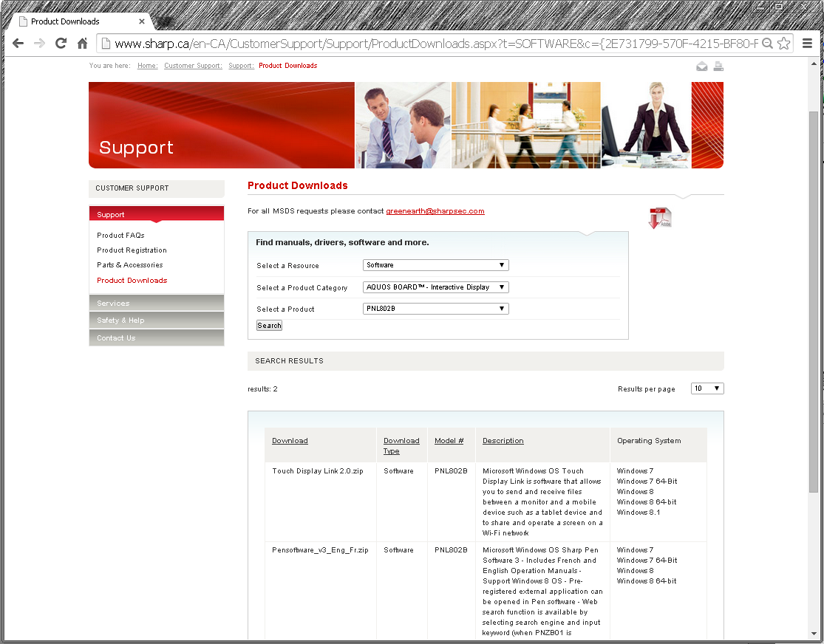Open Chrome hamburger menu

click(x=807, y=44)
